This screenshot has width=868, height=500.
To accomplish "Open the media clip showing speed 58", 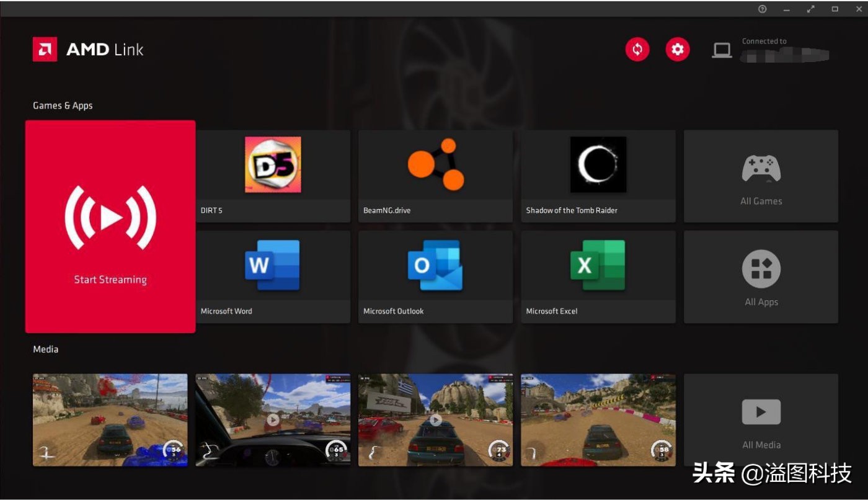I will [598, 420].
